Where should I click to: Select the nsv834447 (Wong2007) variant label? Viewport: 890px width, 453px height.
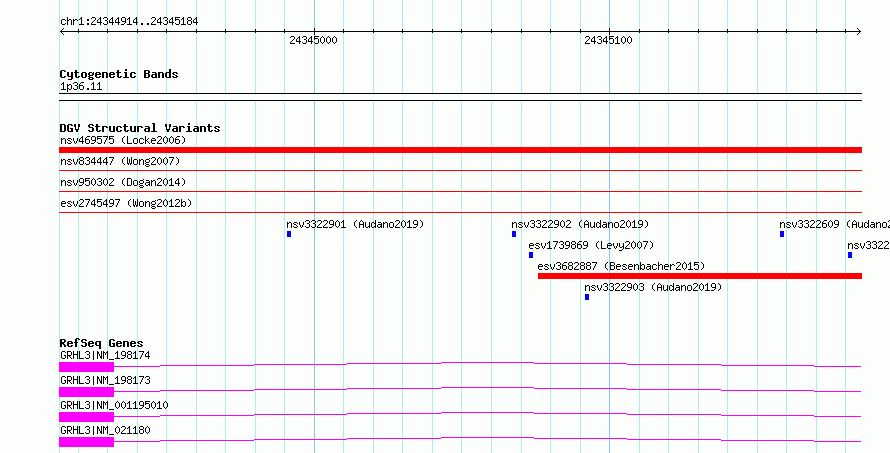[120, 161]
